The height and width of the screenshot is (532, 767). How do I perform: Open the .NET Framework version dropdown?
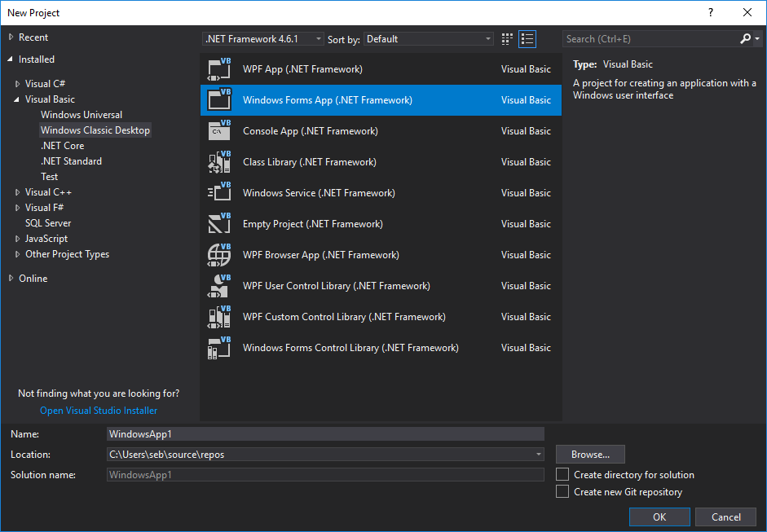[x=262, y=38]
